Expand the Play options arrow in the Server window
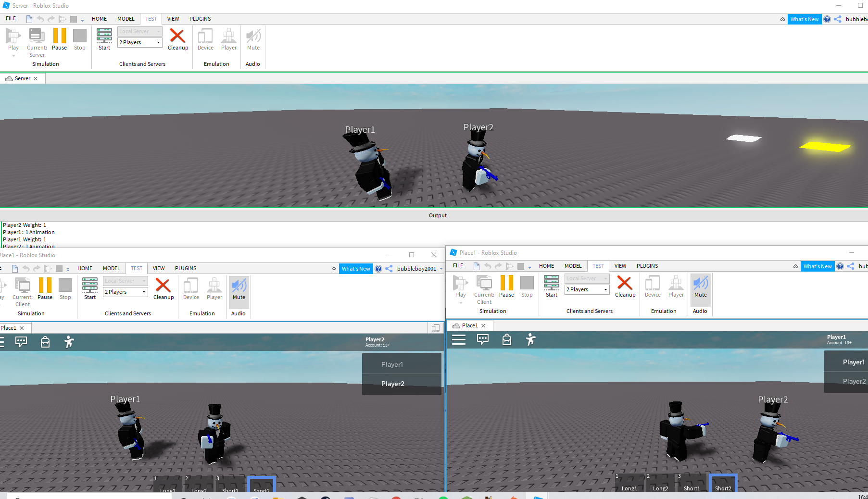 (13, 56)
